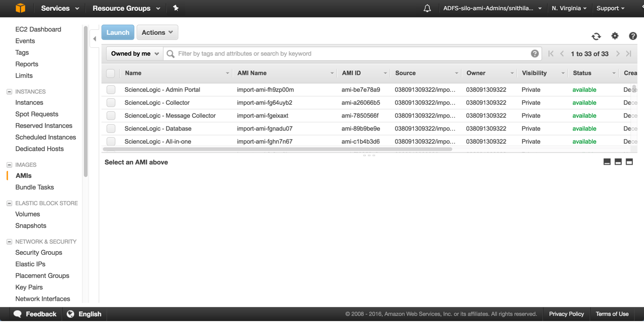Click the Launch button
644x322 pixels.
[118, 32]
